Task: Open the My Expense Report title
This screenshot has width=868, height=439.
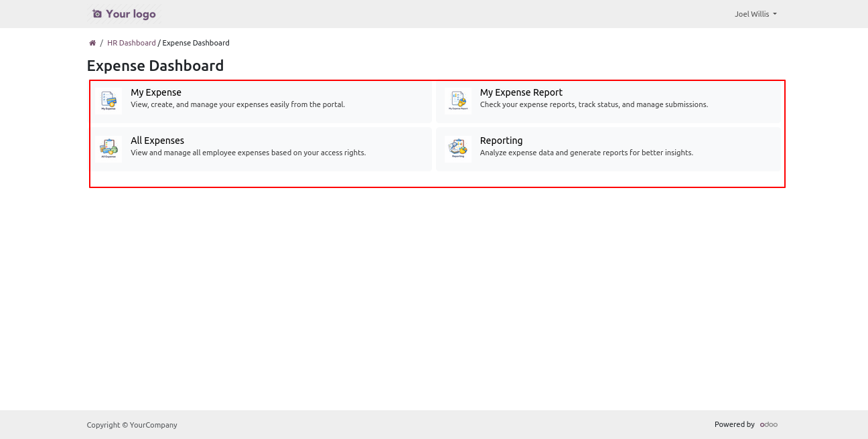Action: (521, 92)
